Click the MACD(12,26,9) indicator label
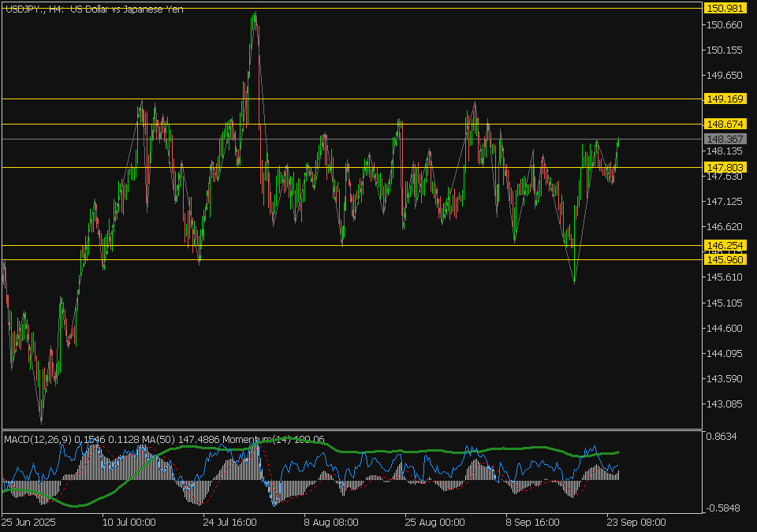 point(38,439)
